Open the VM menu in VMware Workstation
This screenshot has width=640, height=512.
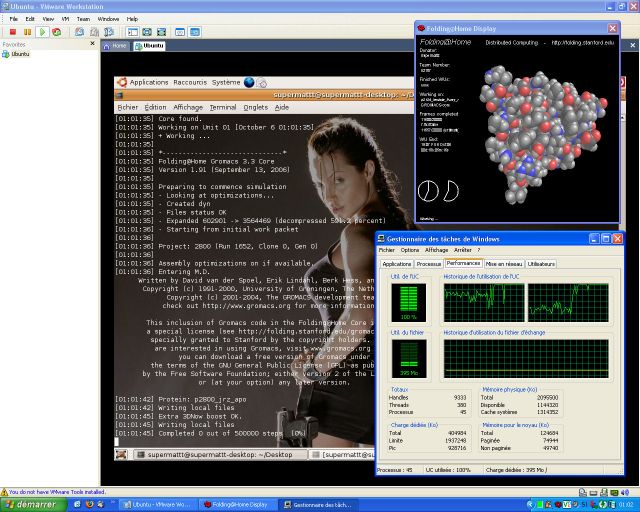[65, 19]
